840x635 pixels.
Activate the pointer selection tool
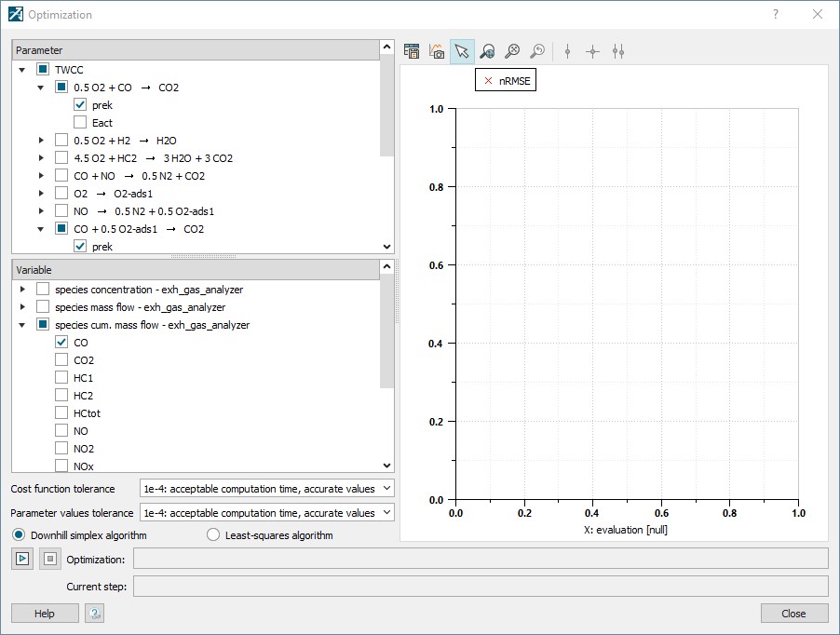(x=462, y=51)
